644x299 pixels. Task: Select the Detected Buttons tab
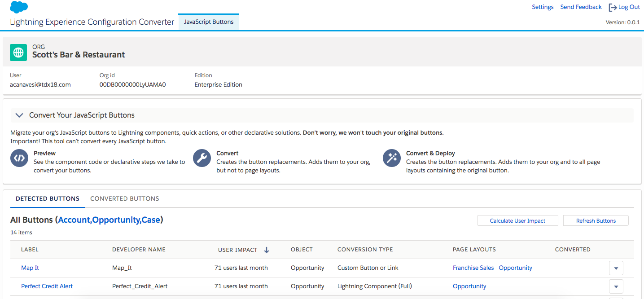tap(48, 198)
